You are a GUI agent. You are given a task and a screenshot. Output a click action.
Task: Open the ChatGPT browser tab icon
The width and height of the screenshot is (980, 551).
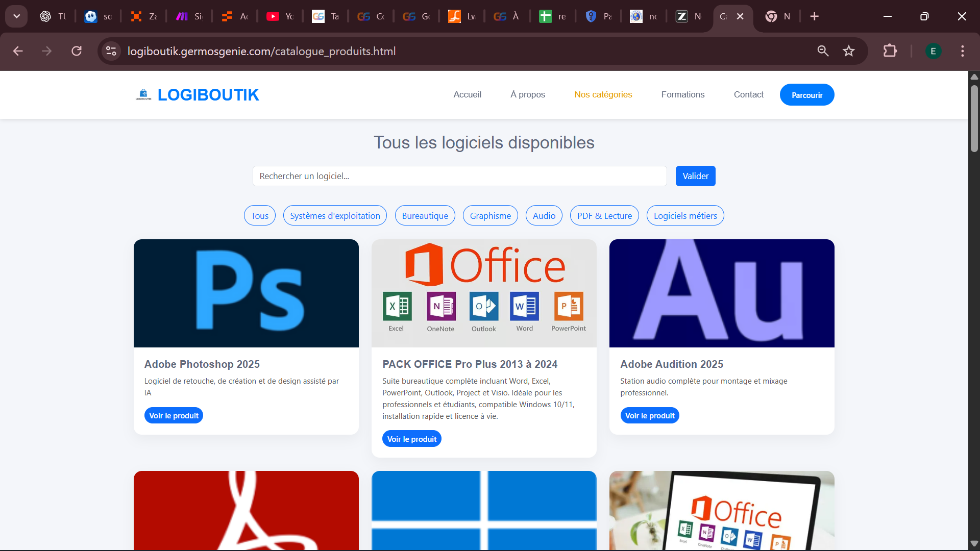tap(45, 16)
